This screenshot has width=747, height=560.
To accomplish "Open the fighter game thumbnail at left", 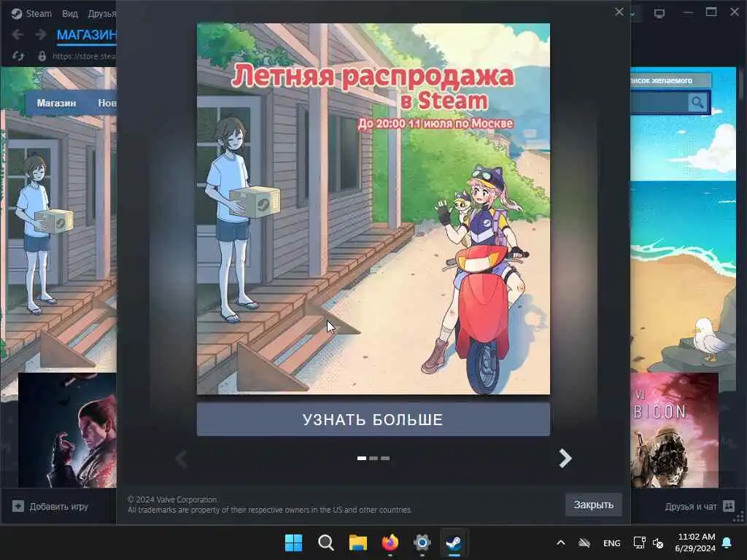I will pyautogui.click(x=67, y=430).
